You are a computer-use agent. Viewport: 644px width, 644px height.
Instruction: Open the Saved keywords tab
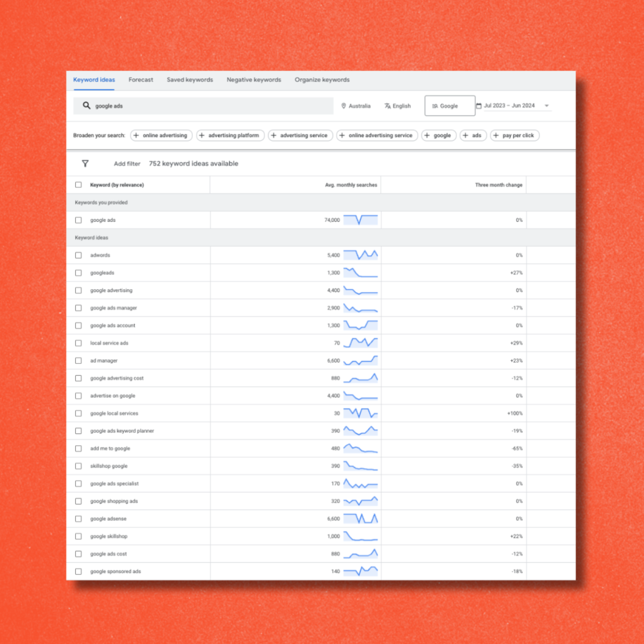190,80
